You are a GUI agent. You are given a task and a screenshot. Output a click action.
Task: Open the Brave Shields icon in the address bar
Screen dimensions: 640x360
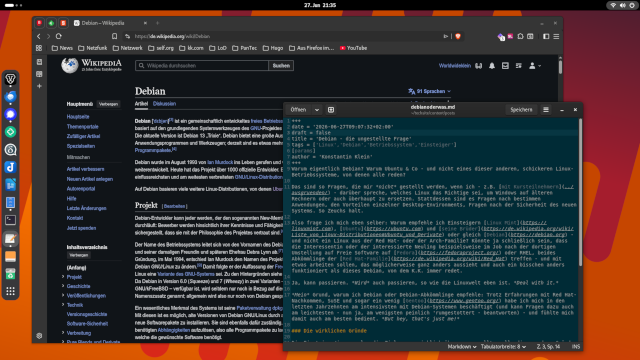coord(458,36)
